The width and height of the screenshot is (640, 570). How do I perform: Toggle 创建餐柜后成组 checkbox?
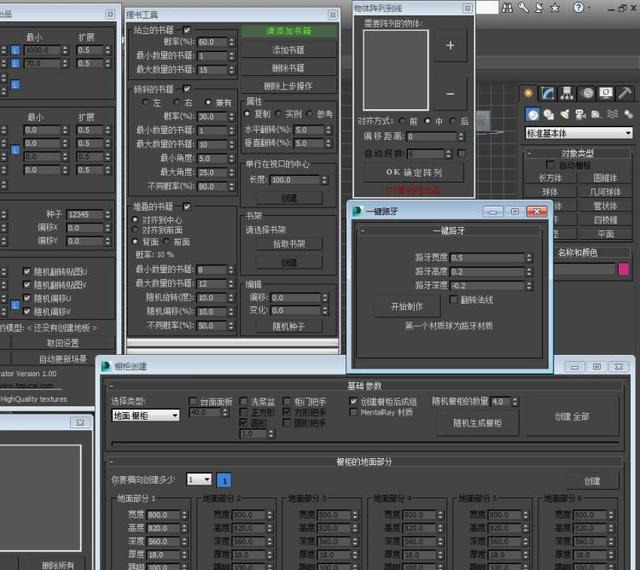353,401
